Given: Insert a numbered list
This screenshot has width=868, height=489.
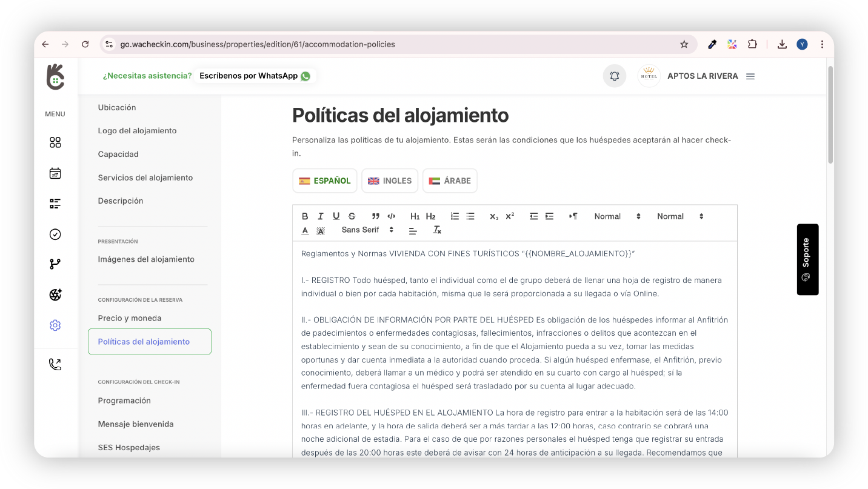Looking at the screenshot, I should point(455,216).
